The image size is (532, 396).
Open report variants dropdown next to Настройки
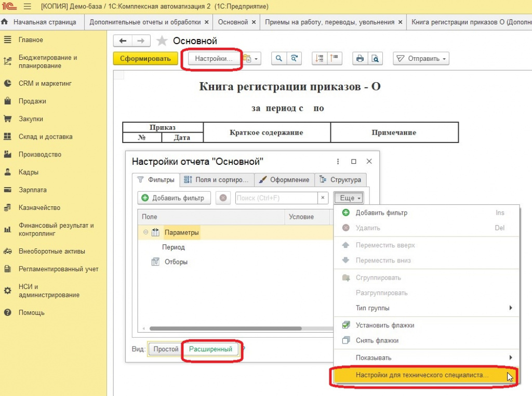(252, 59)
